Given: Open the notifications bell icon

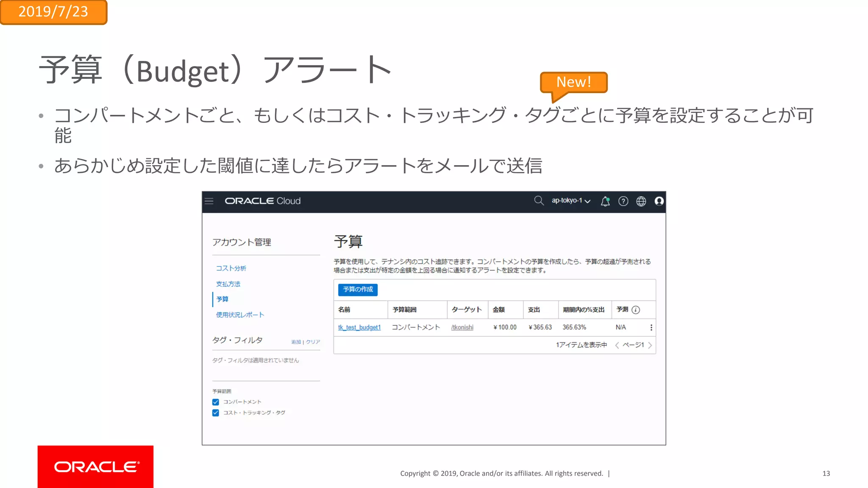Looking at the screenshot, I should pyautogui.click(x=605, y=201).
